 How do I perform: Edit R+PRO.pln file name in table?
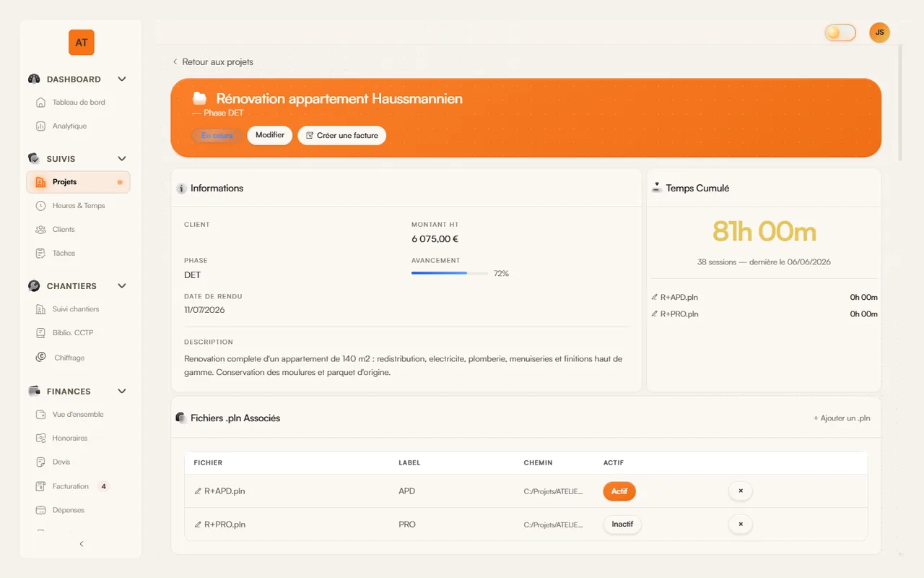pyautogui.click(x=220, y=525)
